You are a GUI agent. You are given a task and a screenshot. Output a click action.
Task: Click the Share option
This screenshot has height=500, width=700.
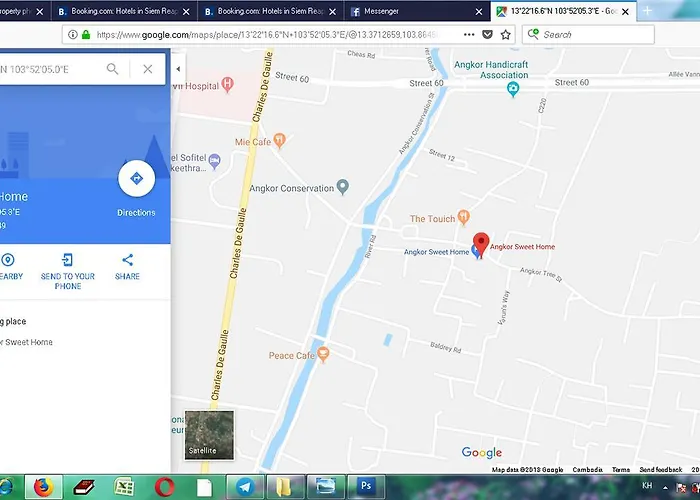click(x=127, y=267)
